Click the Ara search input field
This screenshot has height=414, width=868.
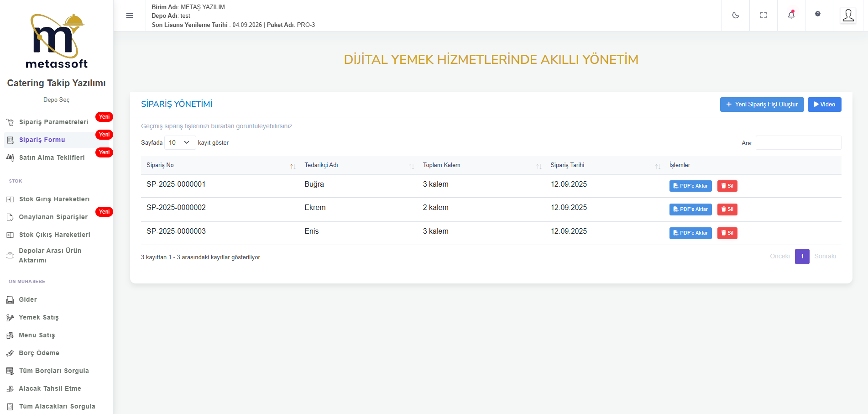click(798, 143)
